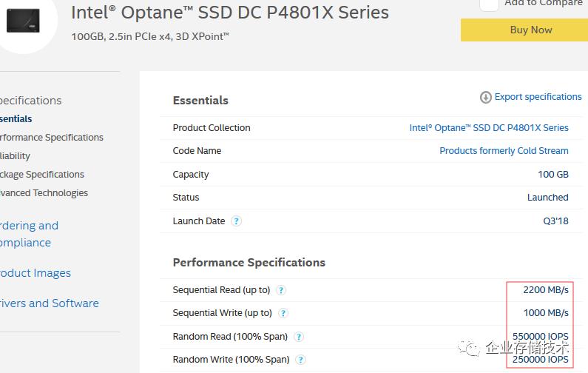
Task: Click help icon next to Random Read
Action: 299,337
